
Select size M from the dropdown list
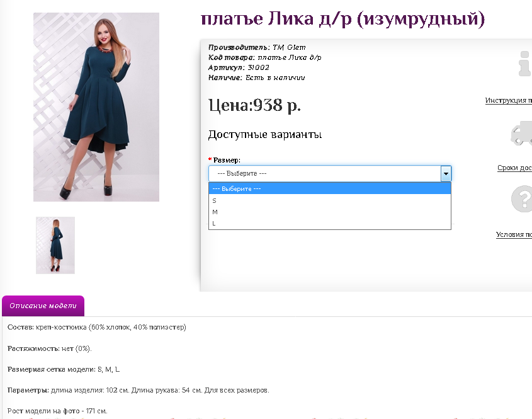[329, 212]
